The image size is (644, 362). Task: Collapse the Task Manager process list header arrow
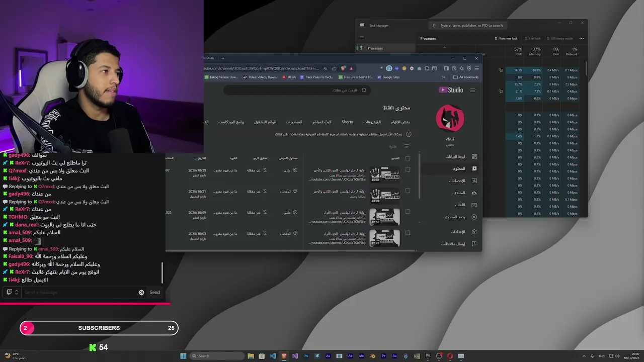444,47
